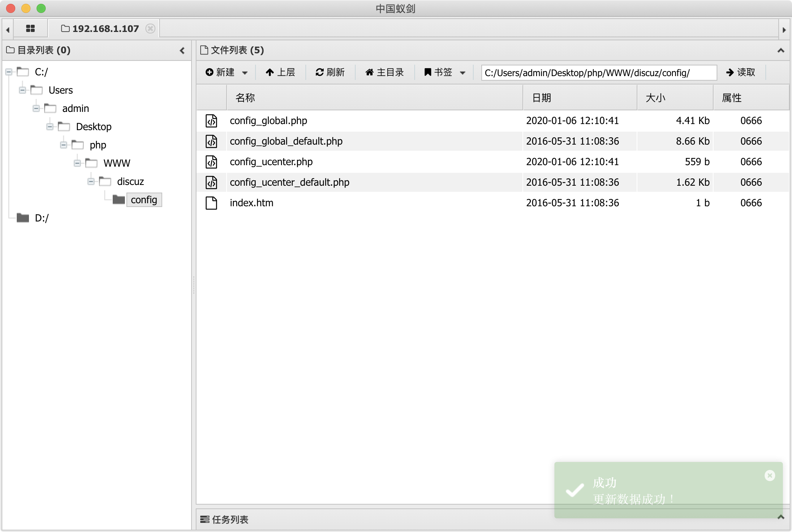Select the WWW folder in tree
This screenshot has width=792, height=532.
click(x=117, y=163)
